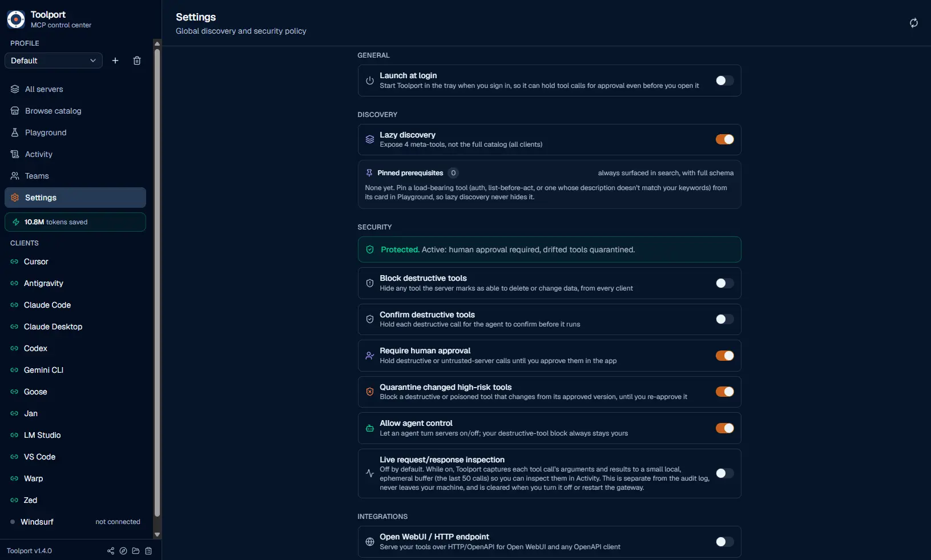Screen dimensions: 931x560
Task: Select Codex client
Action: [75, 348]
